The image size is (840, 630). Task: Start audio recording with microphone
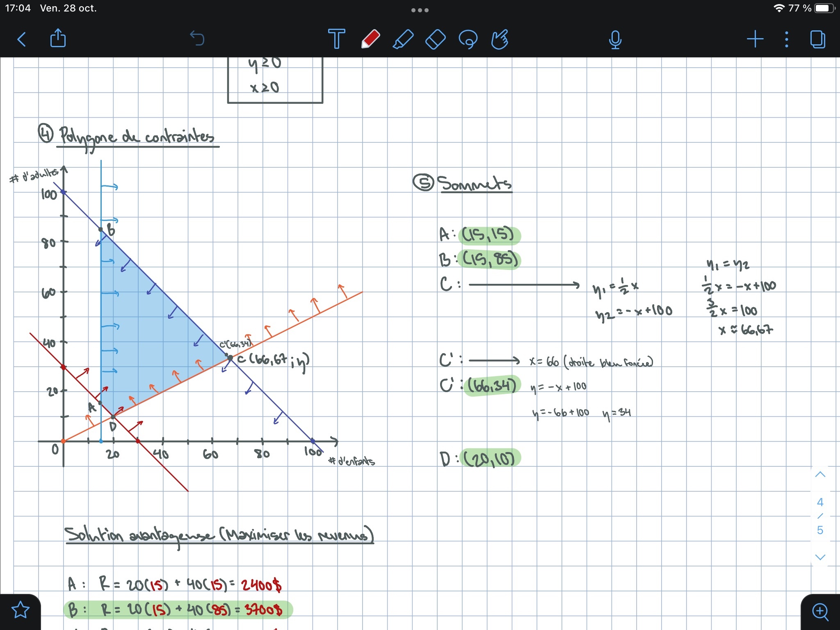[x=615, y=40]
